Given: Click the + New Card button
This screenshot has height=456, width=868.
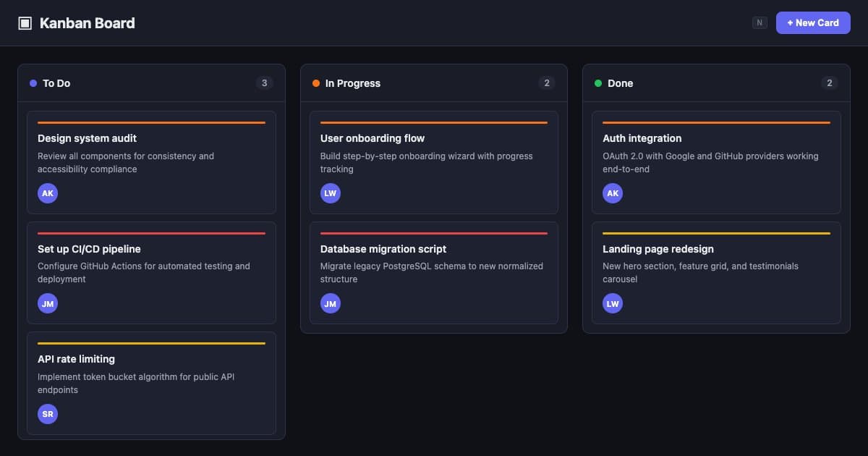Looking at the screenshot, I should point(813,22).
